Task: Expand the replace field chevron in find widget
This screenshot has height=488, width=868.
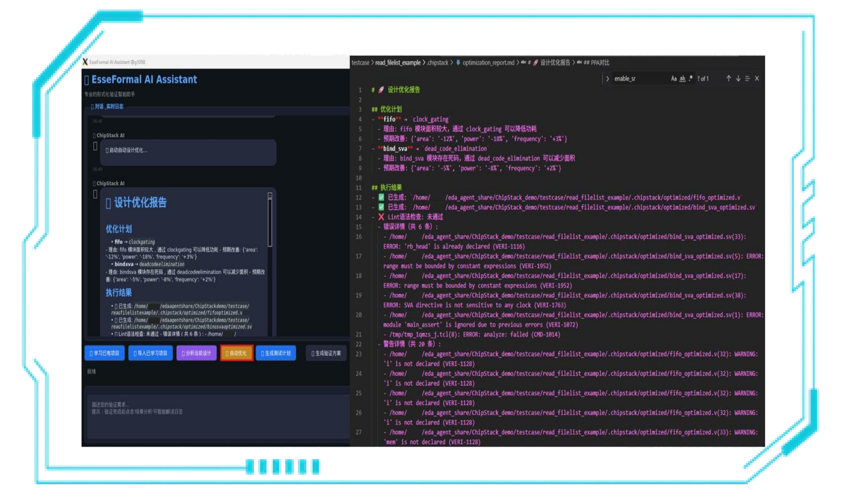Action: [607, 79]
